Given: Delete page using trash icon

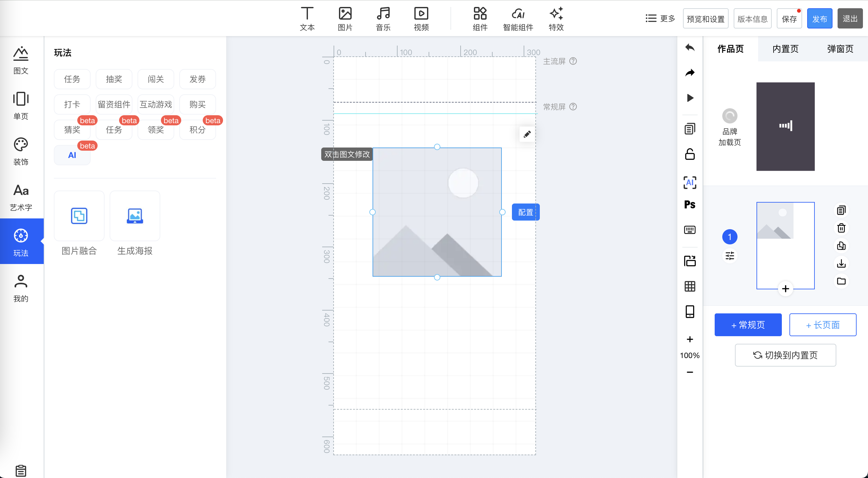Looking at the screenshot, I should [841, 228].
